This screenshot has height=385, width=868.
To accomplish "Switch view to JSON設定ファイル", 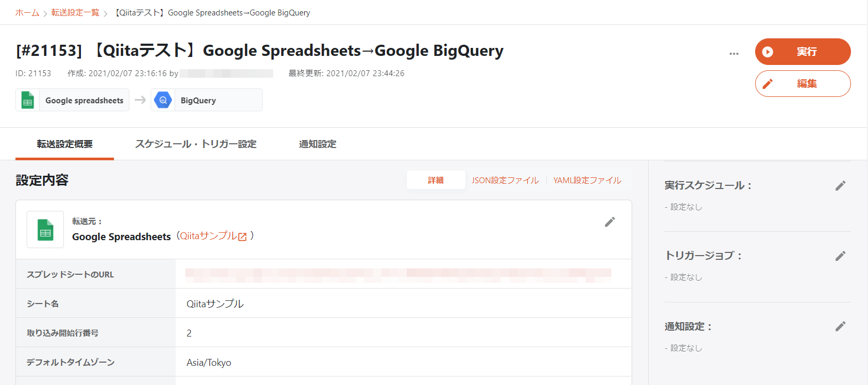I will coord(505,181).
